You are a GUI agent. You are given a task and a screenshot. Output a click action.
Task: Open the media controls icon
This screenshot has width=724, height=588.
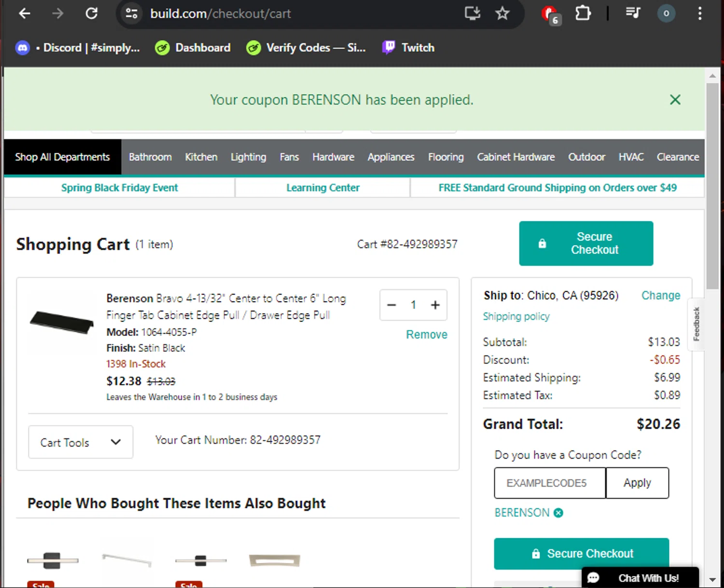[x=633, y=13]
